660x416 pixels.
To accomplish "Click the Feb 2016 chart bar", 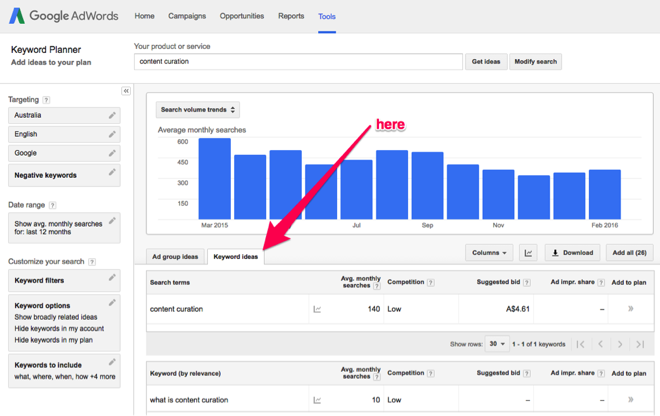I will [x=605, y=194].
